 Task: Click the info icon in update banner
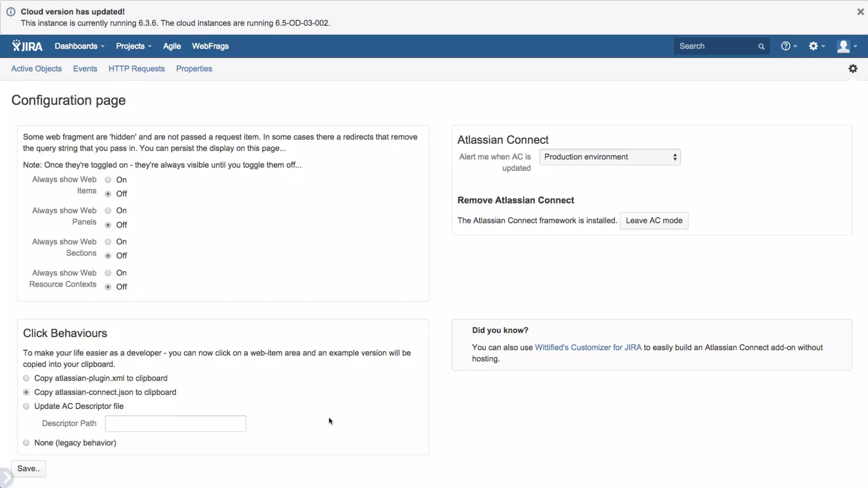click(x=11, y=12)
